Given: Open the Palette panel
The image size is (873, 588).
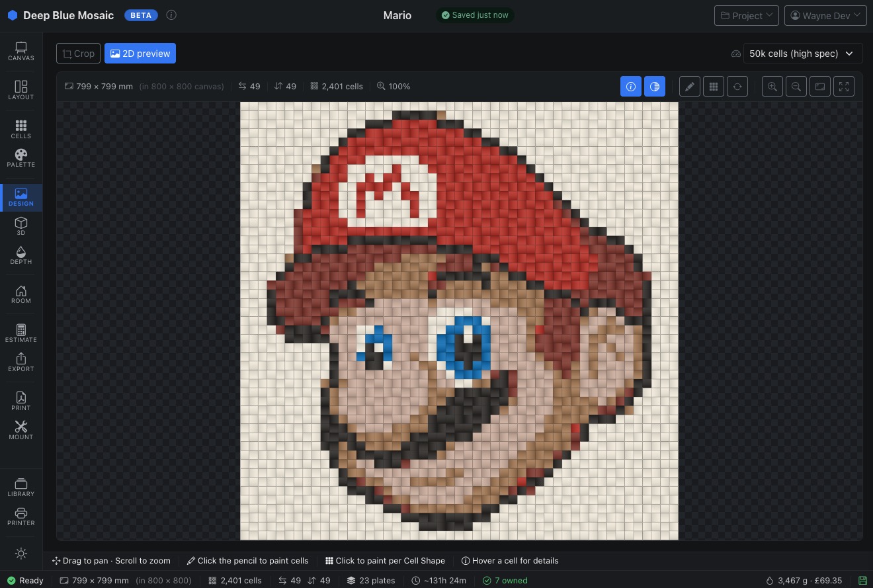Looking at the screenshot, I should click(21, 158).
